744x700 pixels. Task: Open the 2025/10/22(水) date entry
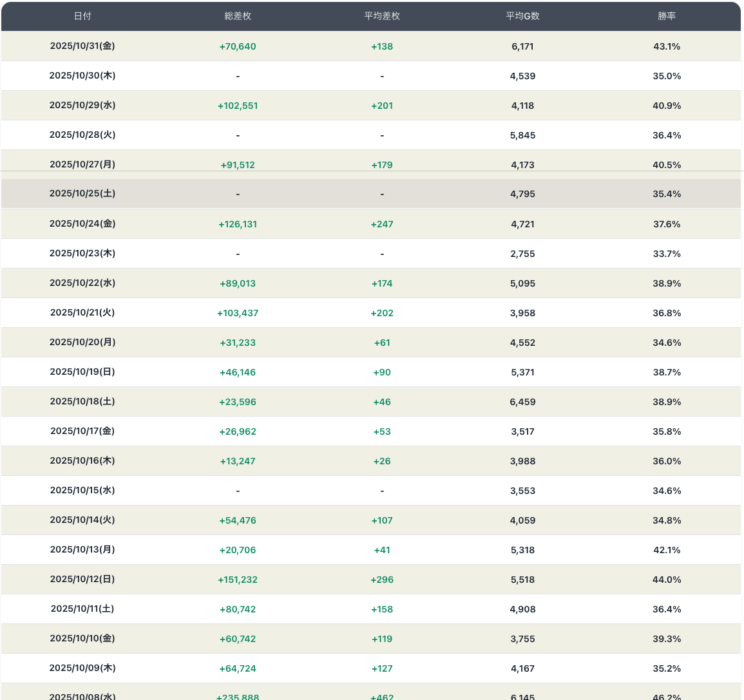[x=82, y=283]
